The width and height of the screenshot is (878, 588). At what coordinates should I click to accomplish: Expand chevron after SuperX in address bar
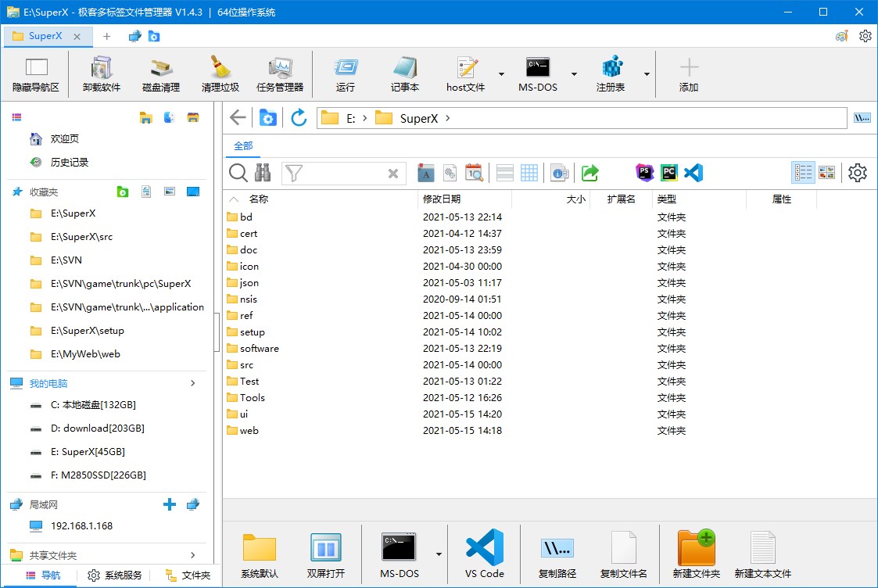pyautogui.click(x=448, y=118)
